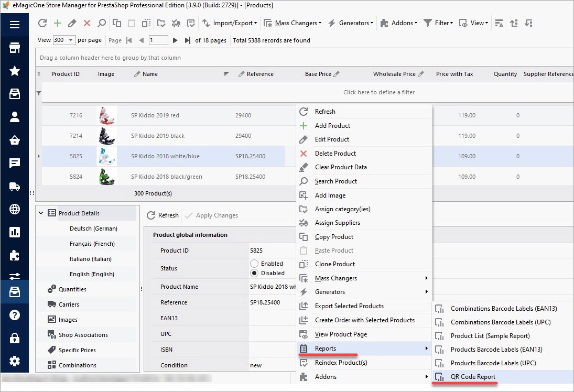Choose QR Code Report from the submenu
Viewport: 574px width, 392px height.
(473, 376)
